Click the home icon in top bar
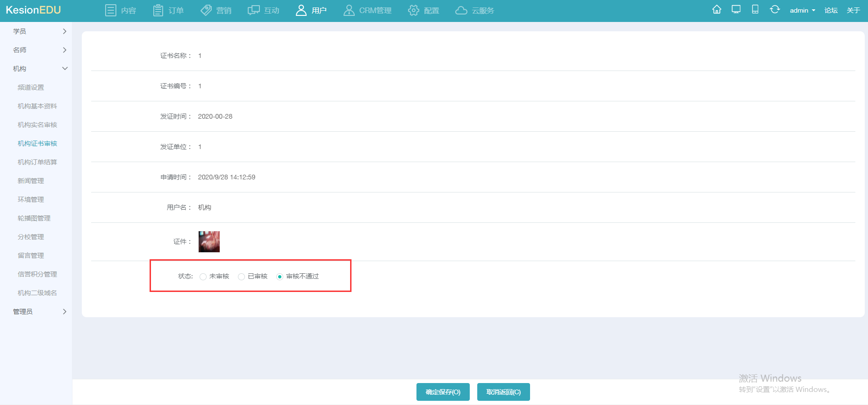The height and width of the screenshot is (405, 868). pyautogui.click(x=717, y=10)
